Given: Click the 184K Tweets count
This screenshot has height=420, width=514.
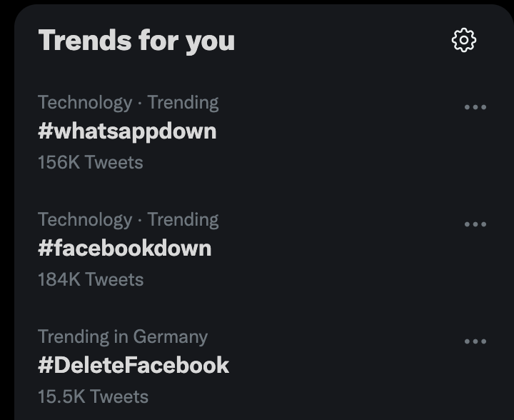Looking at the screenshot, I should pos(91,279).
